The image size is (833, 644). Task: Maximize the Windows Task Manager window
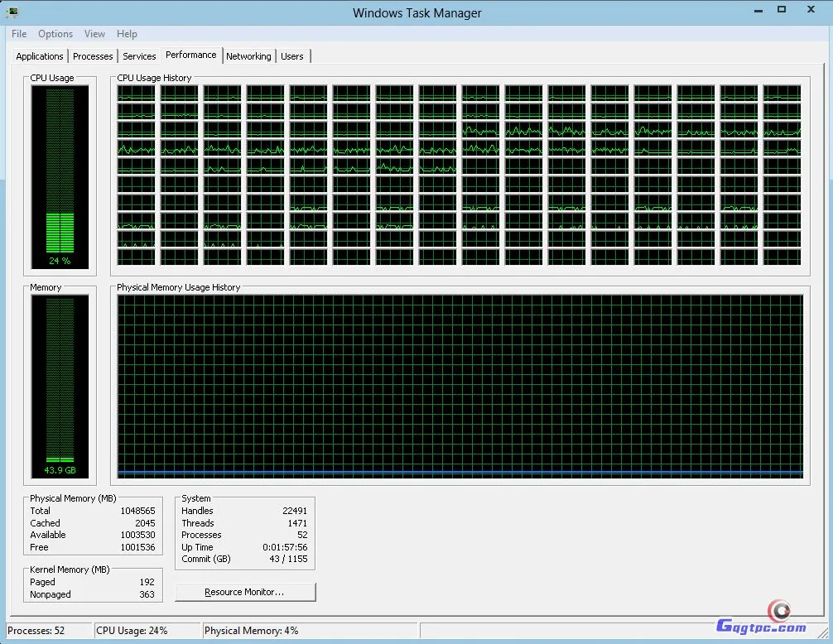point(781,10)
